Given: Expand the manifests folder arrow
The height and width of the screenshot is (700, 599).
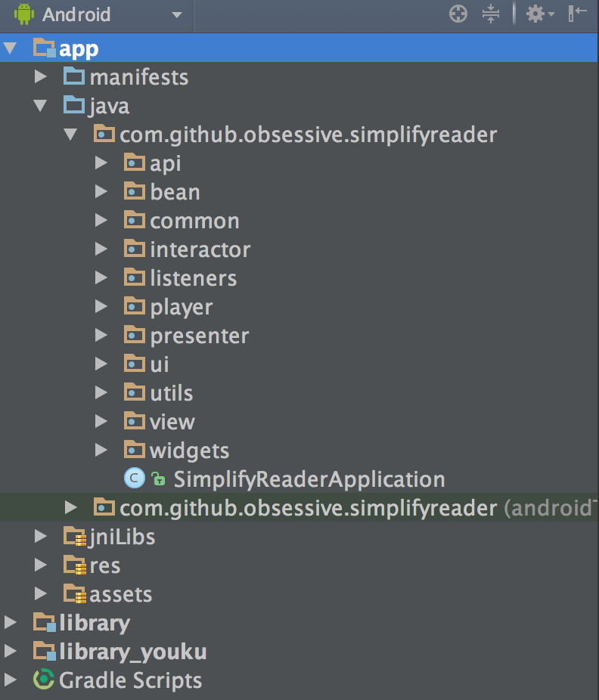Looking at the screenshot, I should pyautogui.click(x=40, y=77).
